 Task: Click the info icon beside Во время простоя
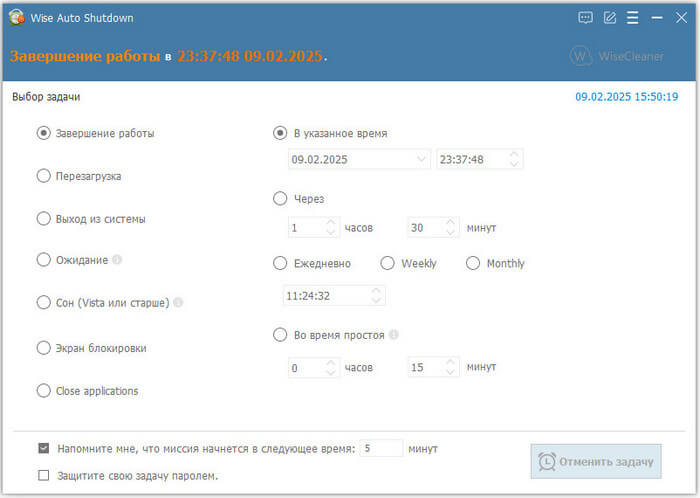(394, 335)
